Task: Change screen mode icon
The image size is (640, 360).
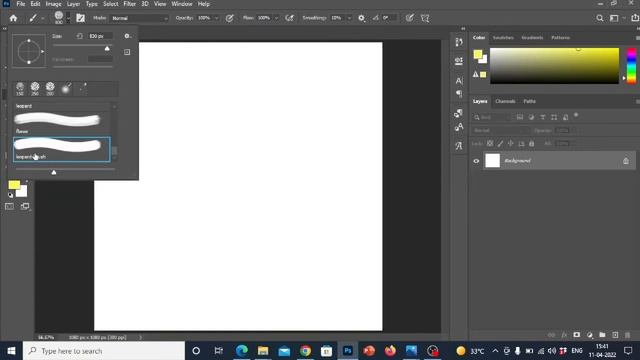Action: 25,207
